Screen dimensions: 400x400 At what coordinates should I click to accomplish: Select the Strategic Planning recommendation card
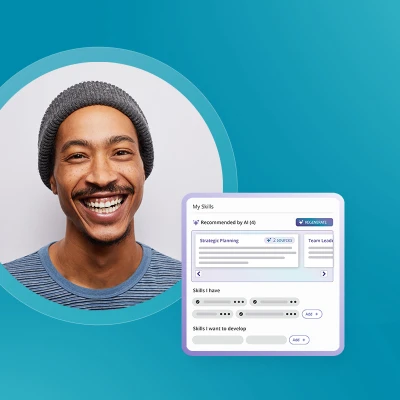(x=247, y=250)
